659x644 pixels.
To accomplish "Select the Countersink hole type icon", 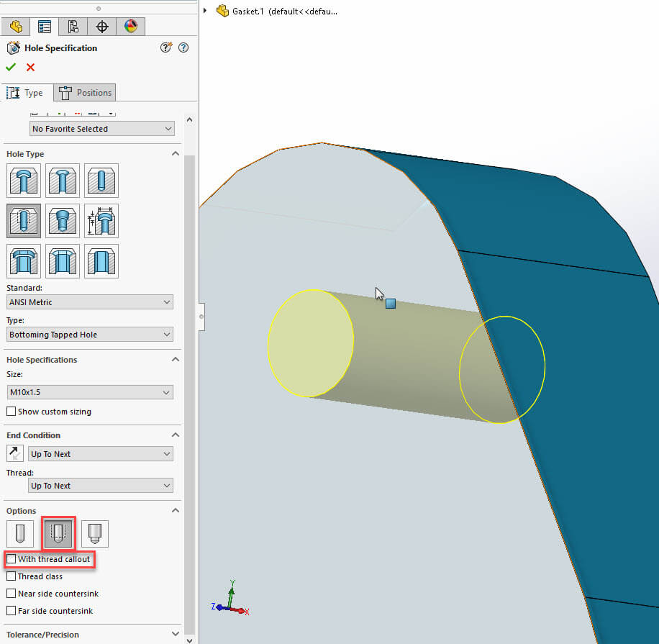I will (63, 181).
